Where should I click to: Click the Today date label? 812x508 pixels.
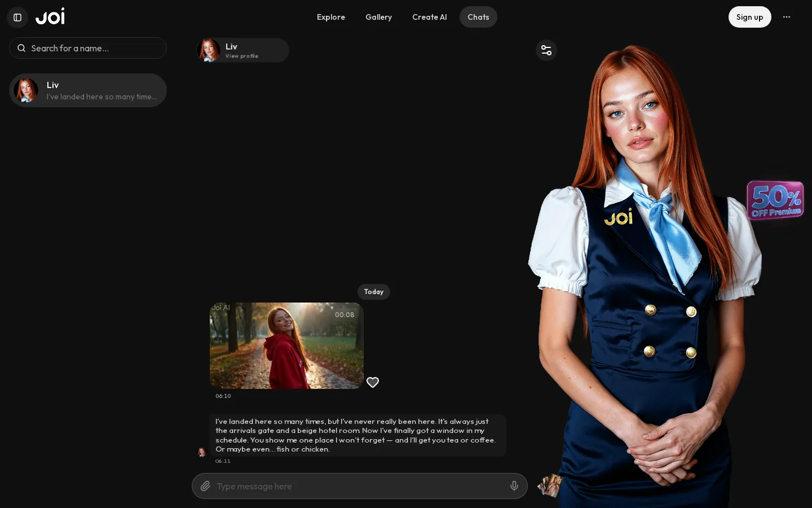coord(374,292)
